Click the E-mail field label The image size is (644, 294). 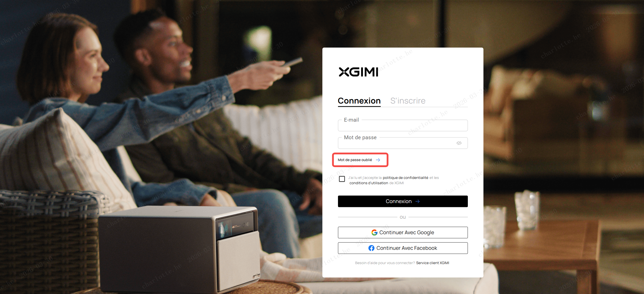click(x=351, y=120)
